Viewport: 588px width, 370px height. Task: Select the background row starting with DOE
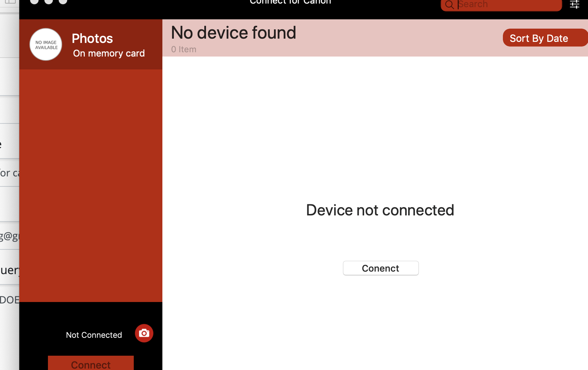click(10, 300)
